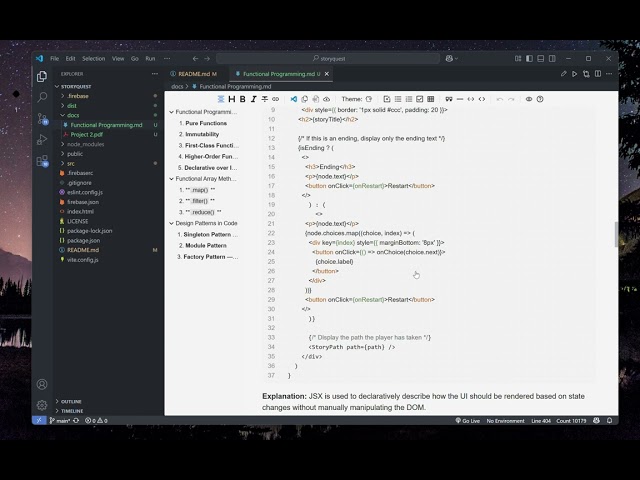Open the Extensions view
Image resolution: width=640 pixels, height=480 pixels.
(x=42, y=161)
